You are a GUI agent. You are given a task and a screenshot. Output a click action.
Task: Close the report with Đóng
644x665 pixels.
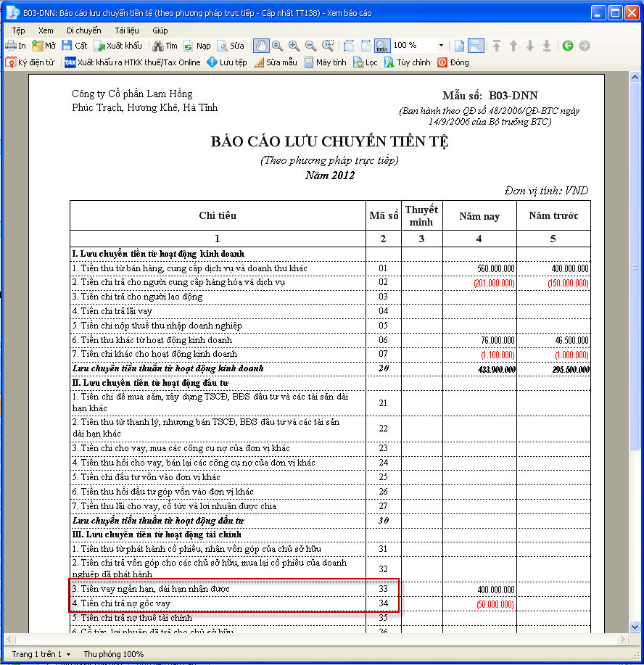(x=453, y=62)
